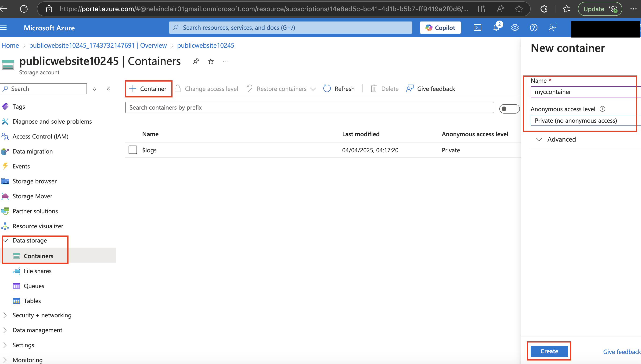641x364 pixels.
Task: Reload the page with browser refresh icon
Action: pyautogui.click(x=24, y=9)
